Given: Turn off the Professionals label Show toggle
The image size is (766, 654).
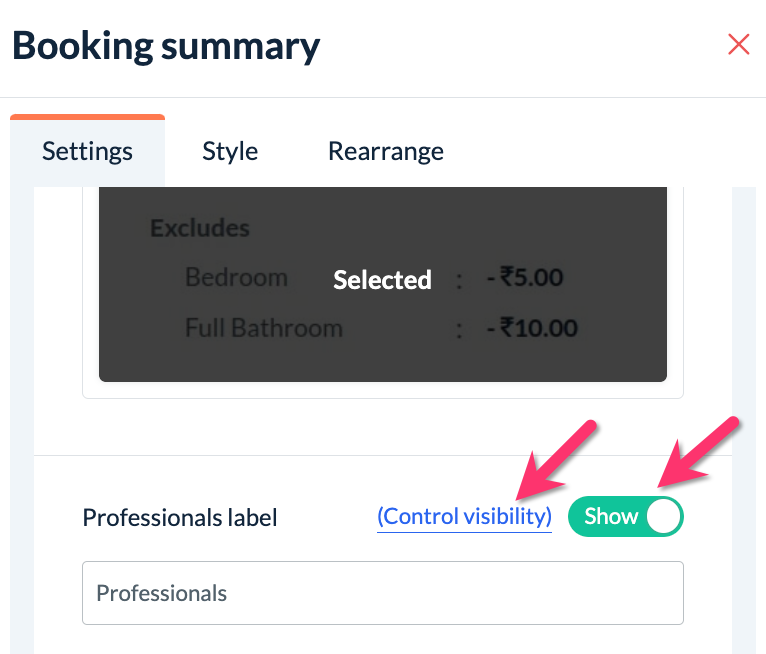Looking at the screenshot, I should coord(625,516).
